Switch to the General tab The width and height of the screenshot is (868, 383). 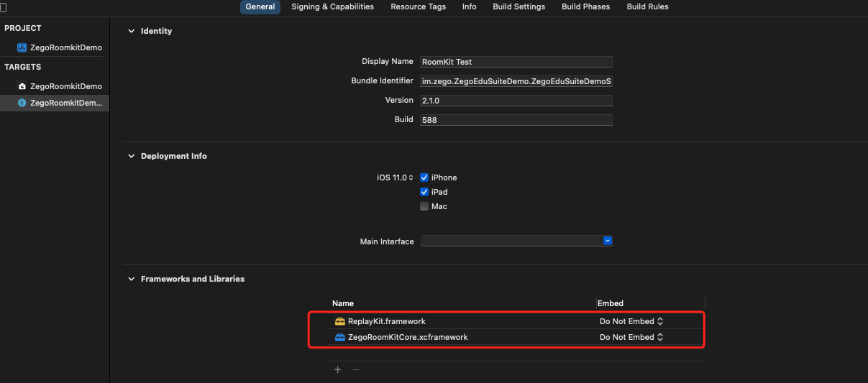coord(260,6)
